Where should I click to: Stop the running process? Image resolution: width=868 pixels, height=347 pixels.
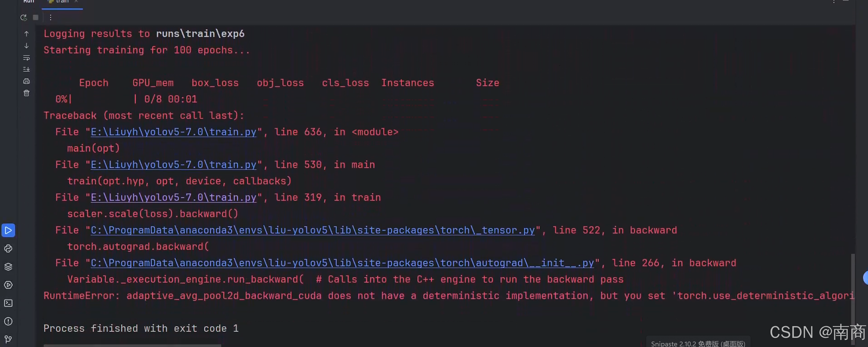click(x=35, y=17)
